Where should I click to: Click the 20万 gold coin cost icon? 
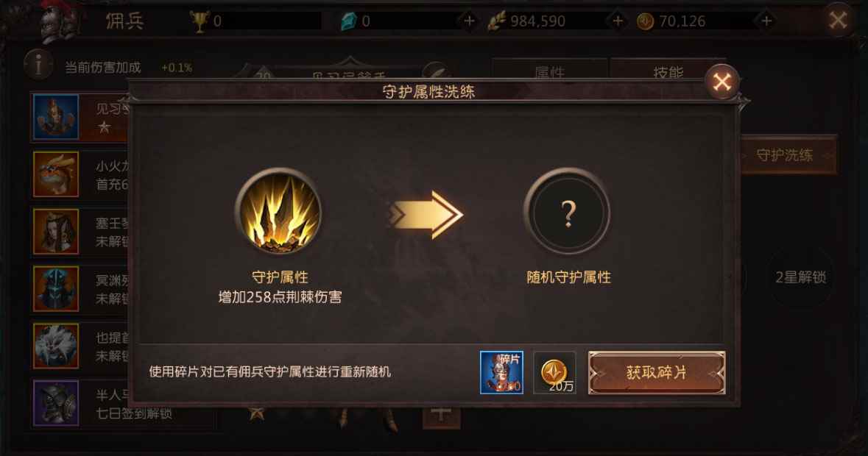coord(554,373)
